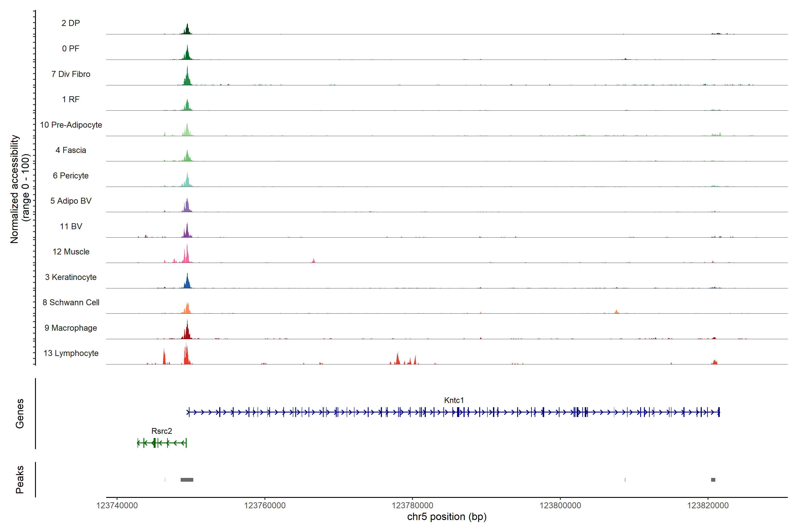Select the 2 DP track label

coord(70,23)
